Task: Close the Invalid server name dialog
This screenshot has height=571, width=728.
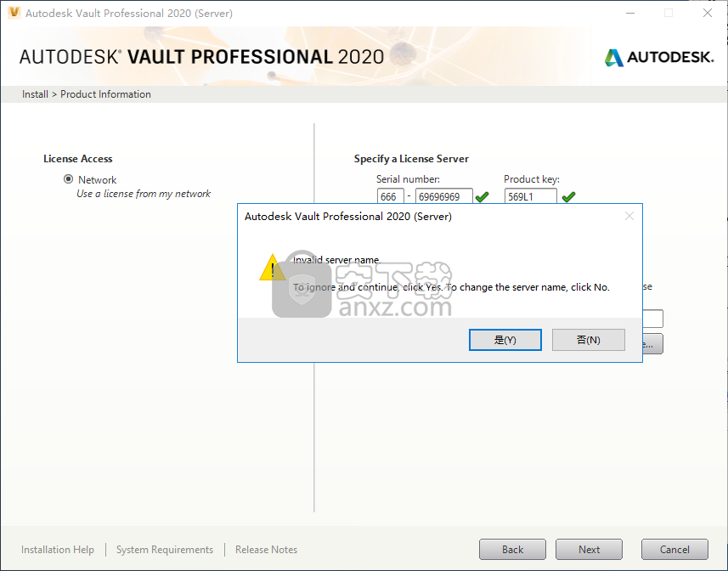Action: 629,217
